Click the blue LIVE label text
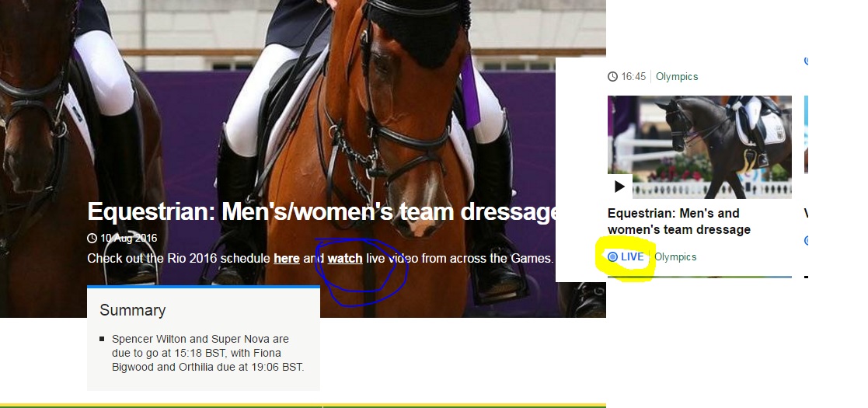868x408 pixels. (633, 257)
